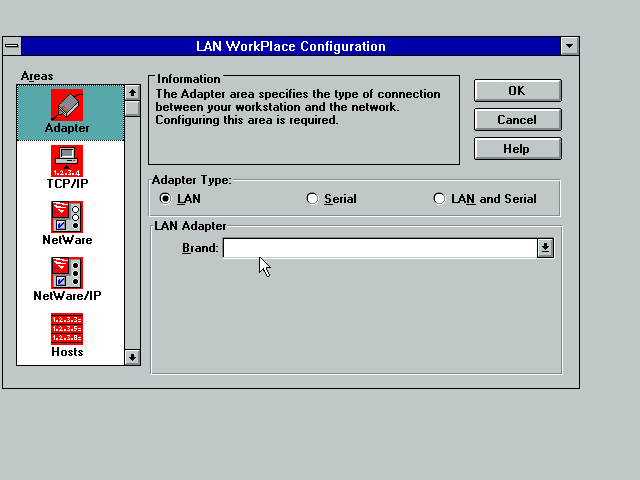Open the TCP/IP area icon

(x=67, y=161)
